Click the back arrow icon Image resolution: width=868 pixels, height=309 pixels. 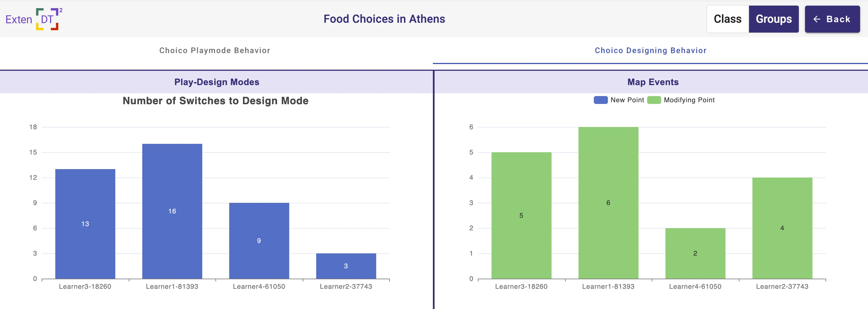point(817,19)
